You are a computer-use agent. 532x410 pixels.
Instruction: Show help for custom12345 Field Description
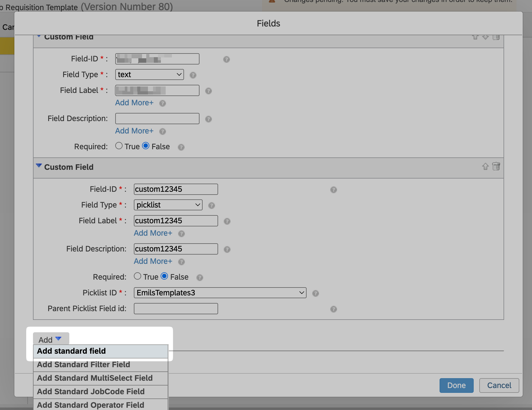click(x=227, y=249)
